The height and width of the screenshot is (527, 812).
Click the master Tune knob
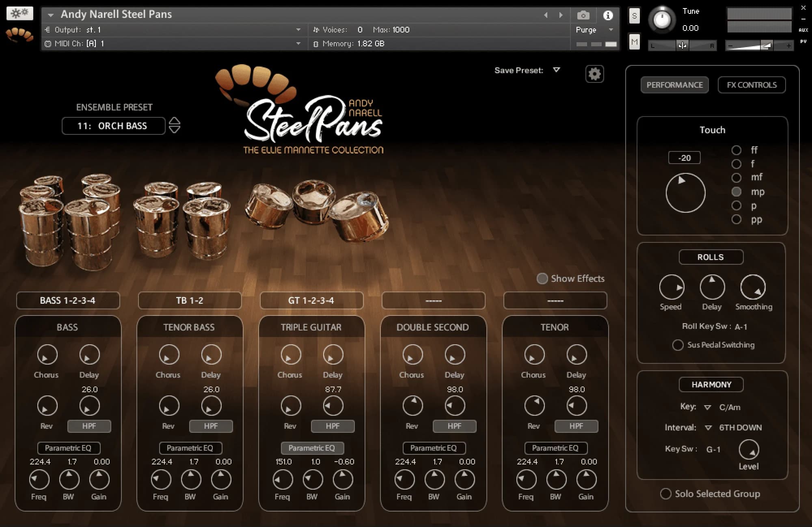(x=662, y=19)
